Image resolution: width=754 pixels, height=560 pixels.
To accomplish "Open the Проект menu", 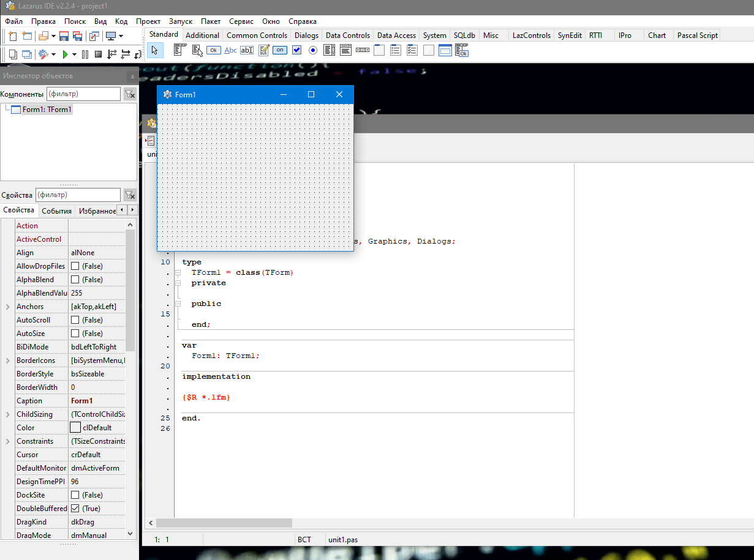I will coord(148,21).
